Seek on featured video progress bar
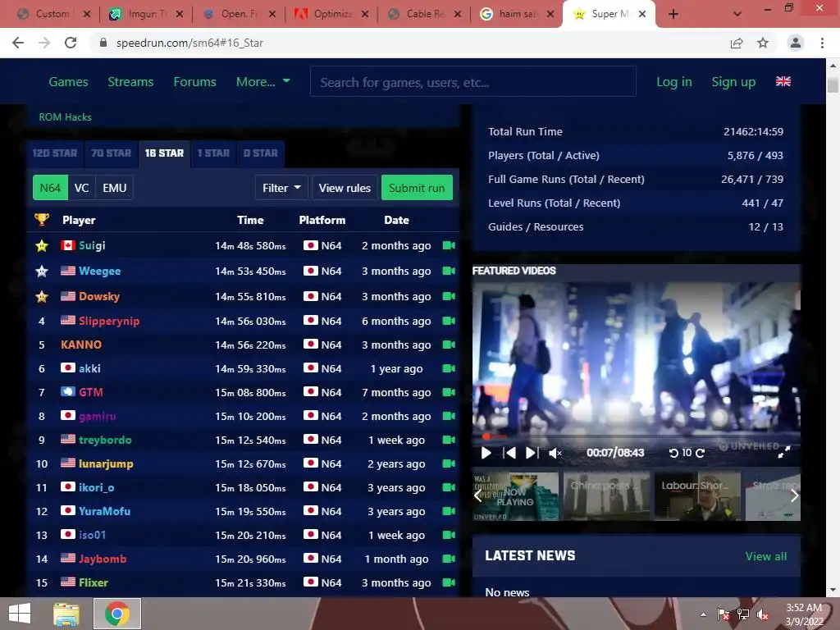This screenshot has height=630, width=840. (x=637, y=436)
